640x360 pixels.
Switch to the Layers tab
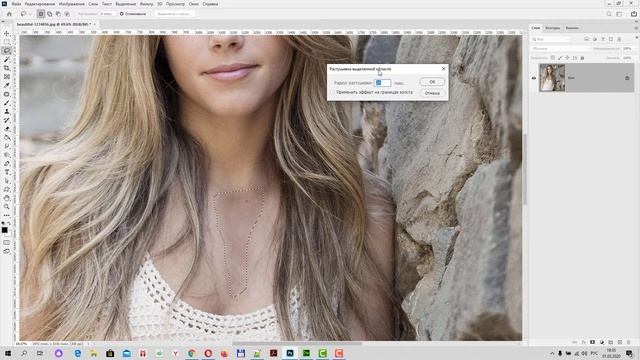tap(536, 28)
